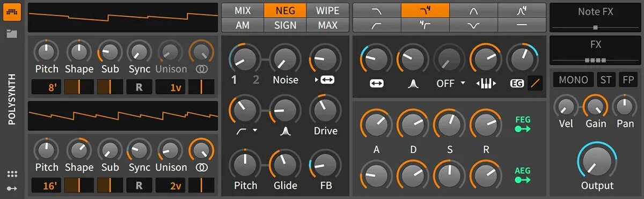Select the high-pass filter shape

pos(377,25)
